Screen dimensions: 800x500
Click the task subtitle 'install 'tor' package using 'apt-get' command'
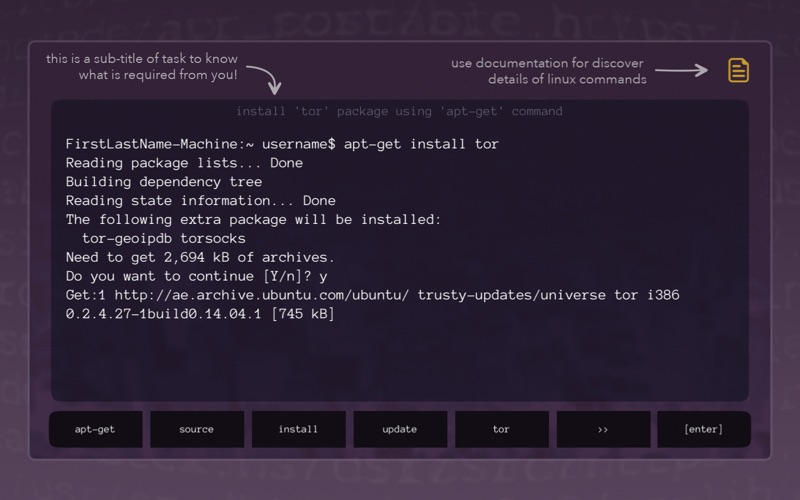(399, 111)
